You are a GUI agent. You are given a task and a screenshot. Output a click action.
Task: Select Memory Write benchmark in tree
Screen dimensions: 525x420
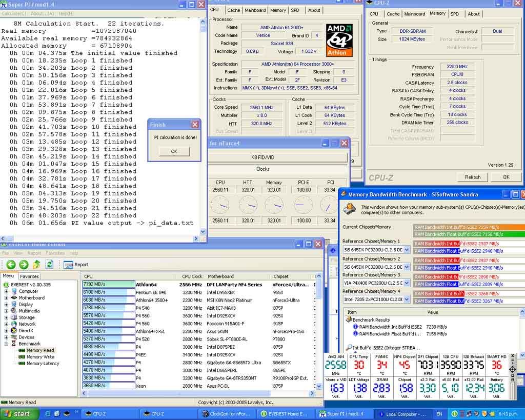click(40, 357)
